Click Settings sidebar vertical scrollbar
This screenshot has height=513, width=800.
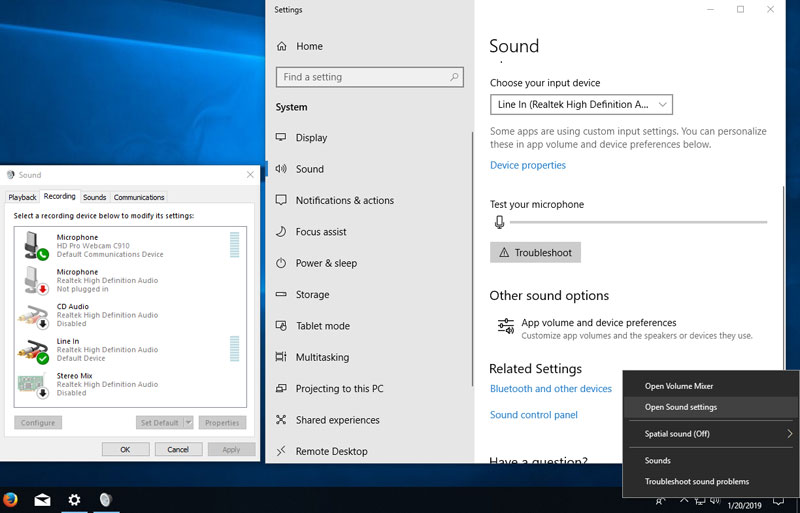pyautogui.click(x=472, y=258)
